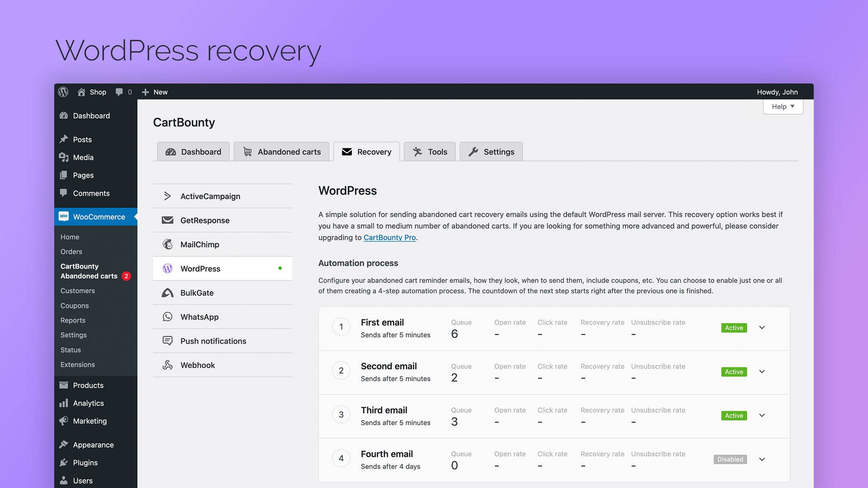The image size is (868, 488).
Task: Toggle off the Second email Active status
Action: coord(734,372)
